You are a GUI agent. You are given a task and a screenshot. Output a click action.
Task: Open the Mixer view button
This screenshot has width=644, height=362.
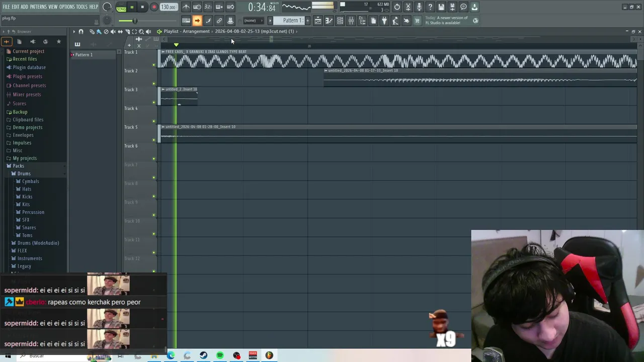(x=351, y=21)
